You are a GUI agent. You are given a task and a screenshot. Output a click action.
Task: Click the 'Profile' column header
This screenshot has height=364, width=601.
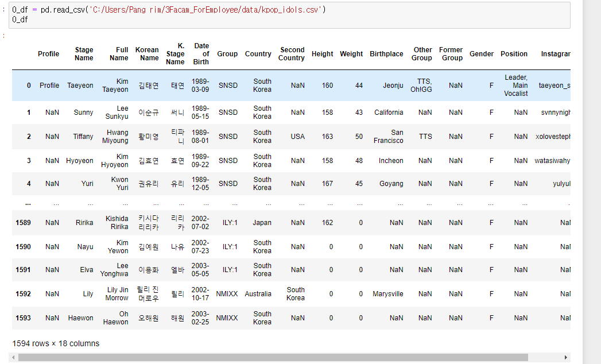click(x=48, y=54)
